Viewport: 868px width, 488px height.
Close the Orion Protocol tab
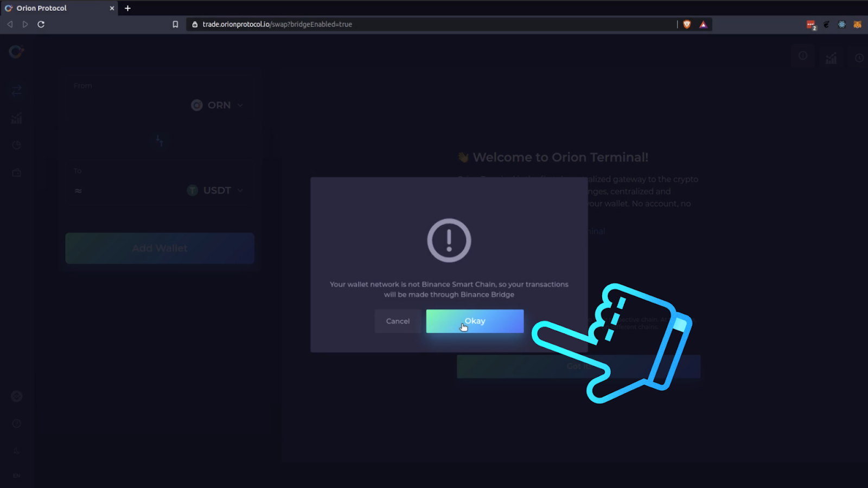tap(112, 8)
